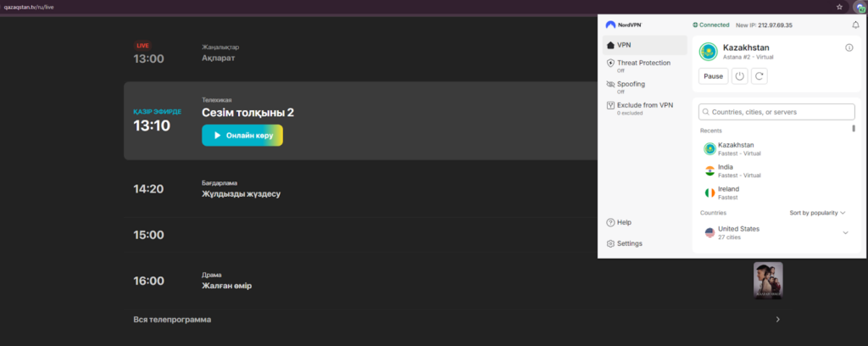Click the server list scrollbar
The width and height of the screenshot is (868, 346).
853,128
